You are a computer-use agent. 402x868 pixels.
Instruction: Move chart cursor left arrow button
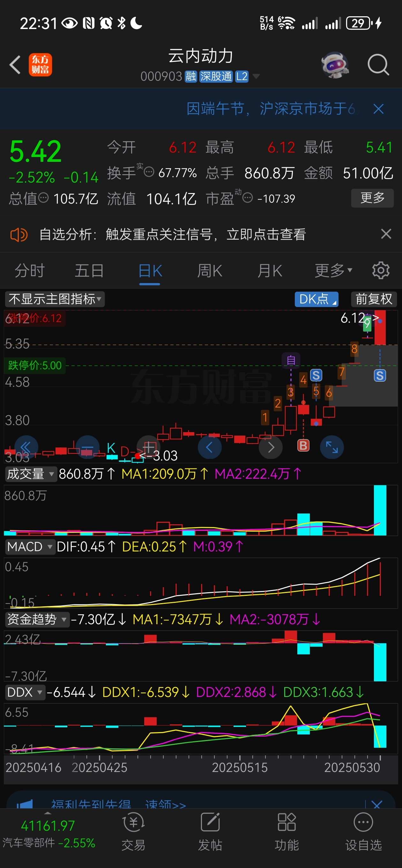click(209, 447)
